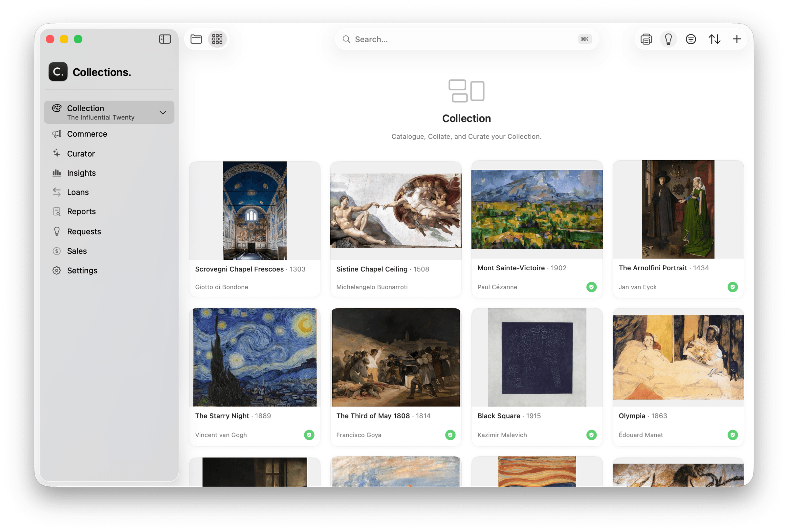Click the Scrovegni Chapel Frescoes title
This screenshot has height=532, width=788.
point(239,269)
